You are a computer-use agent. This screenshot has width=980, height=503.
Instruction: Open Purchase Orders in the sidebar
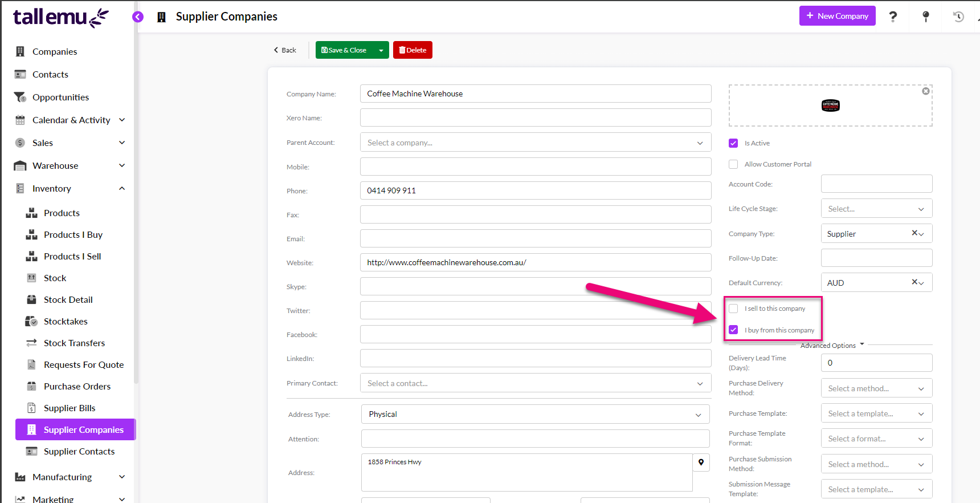(x=77, y=386)
